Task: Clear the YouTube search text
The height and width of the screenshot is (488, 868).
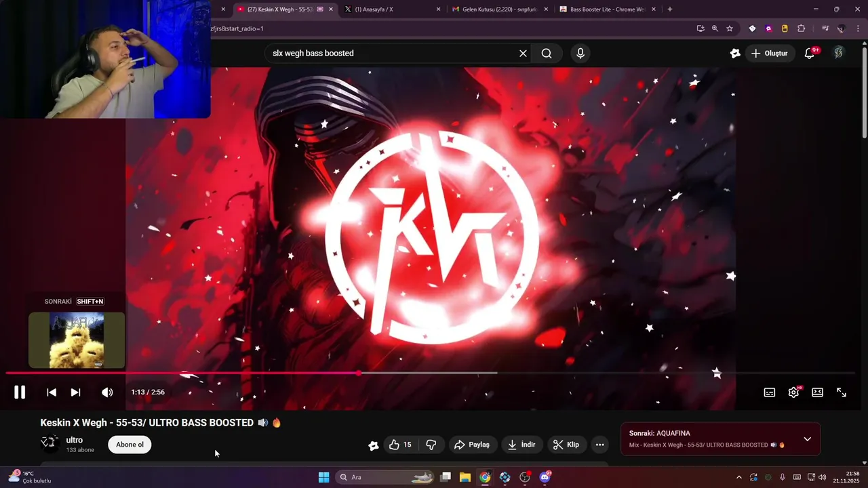Action: 523,54
